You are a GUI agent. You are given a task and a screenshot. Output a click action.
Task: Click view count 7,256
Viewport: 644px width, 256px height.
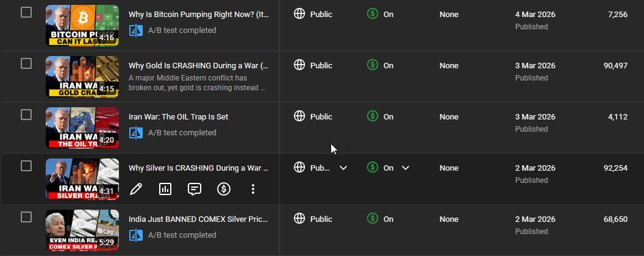618,15
